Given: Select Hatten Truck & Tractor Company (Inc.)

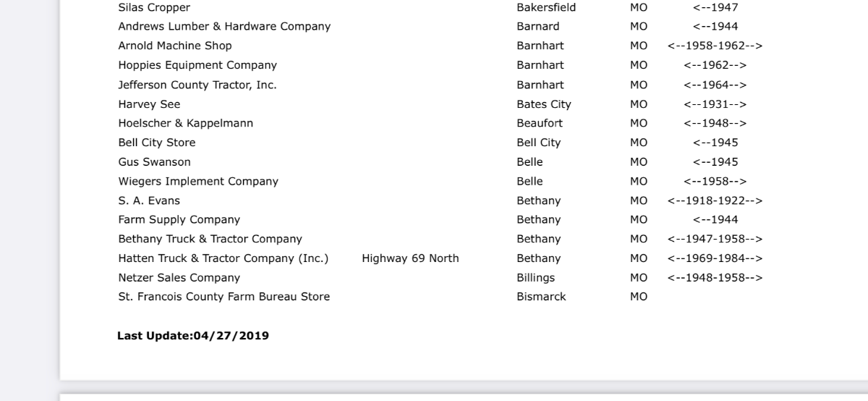Looking at the screenshot, I should tap(224, 258).
